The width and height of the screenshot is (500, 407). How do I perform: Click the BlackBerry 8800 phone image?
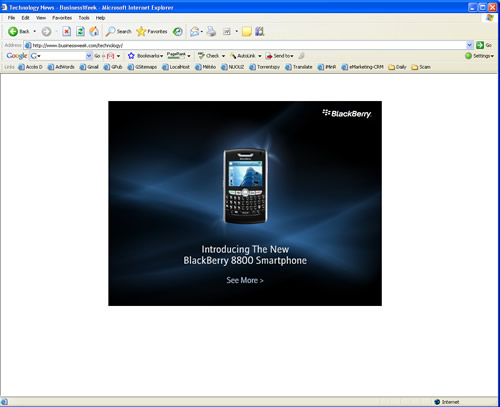(245, 186)
